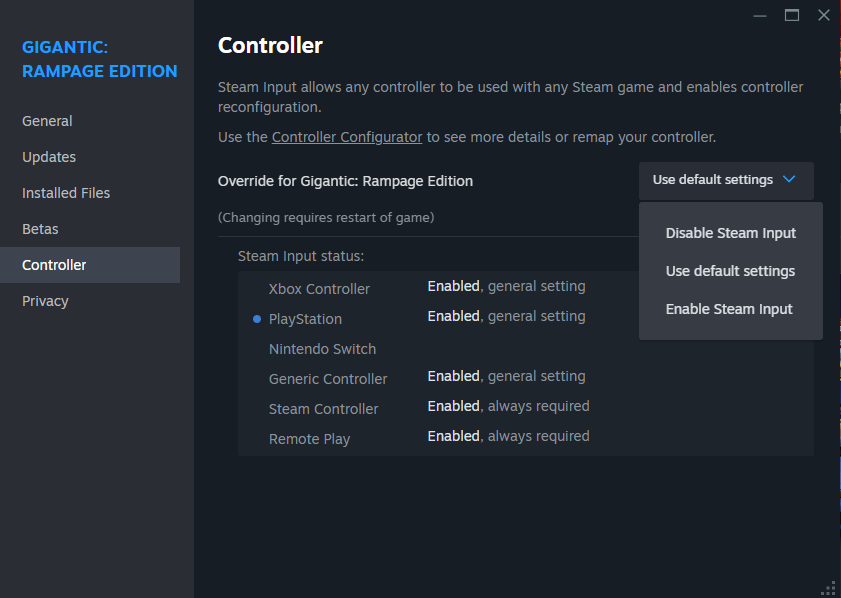This screenshot has width=841, height=598.
Task: Click the Gigantic: Rampage Edition title
Action: (x=99, y=59)
